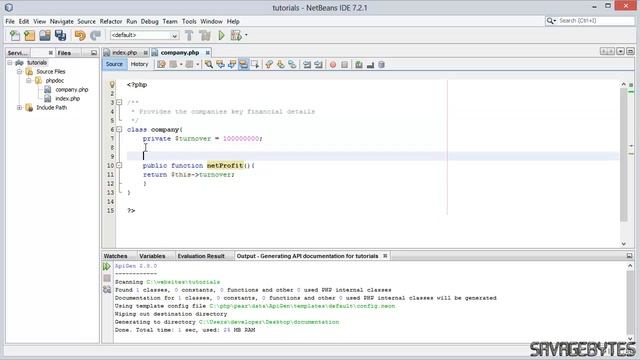Open the Debug Project dropdown arrow
The width and height of the screenshot is (640, 360).
click(246, 36)
